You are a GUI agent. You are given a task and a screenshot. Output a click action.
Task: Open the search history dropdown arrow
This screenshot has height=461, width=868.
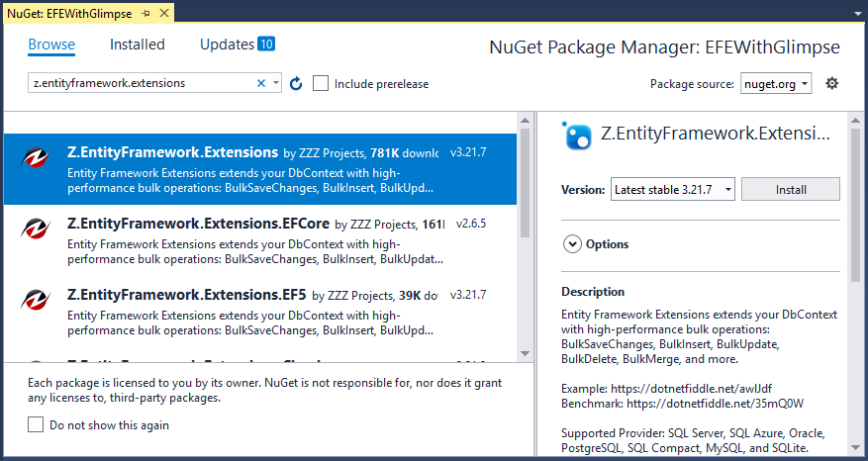[x=276, y=83]
